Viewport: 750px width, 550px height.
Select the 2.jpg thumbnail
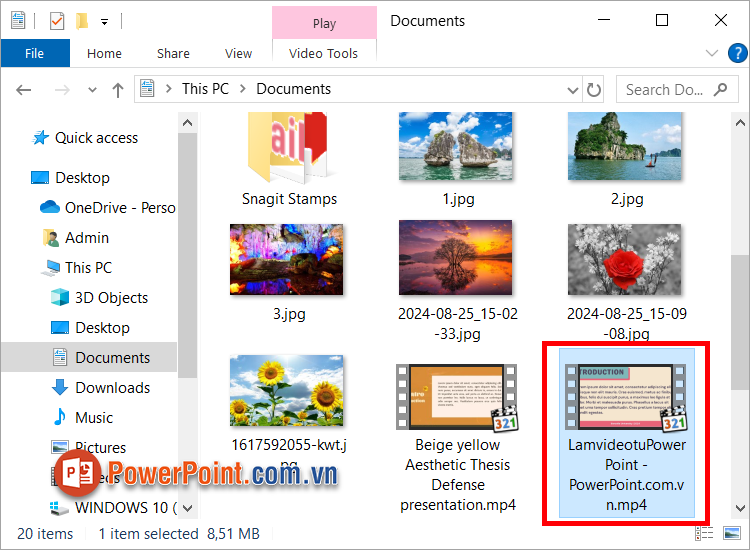tap(625, 146)
